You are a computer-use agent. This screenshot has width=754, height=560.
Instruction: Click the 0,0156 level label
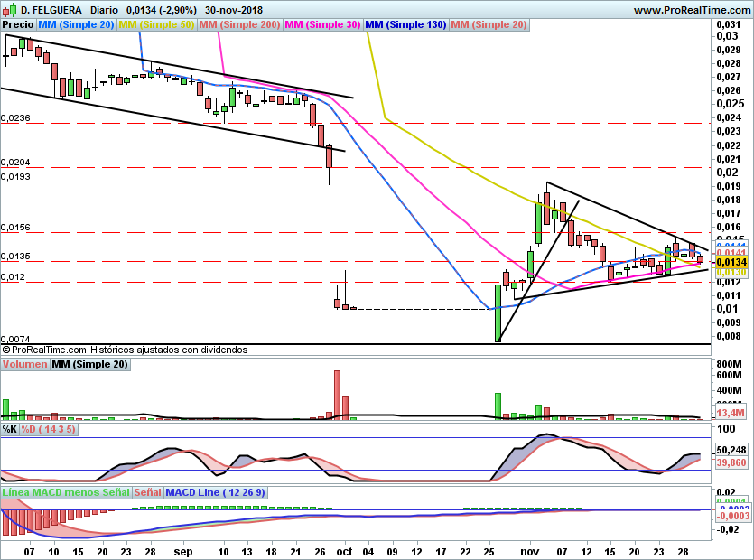[15, 227]
